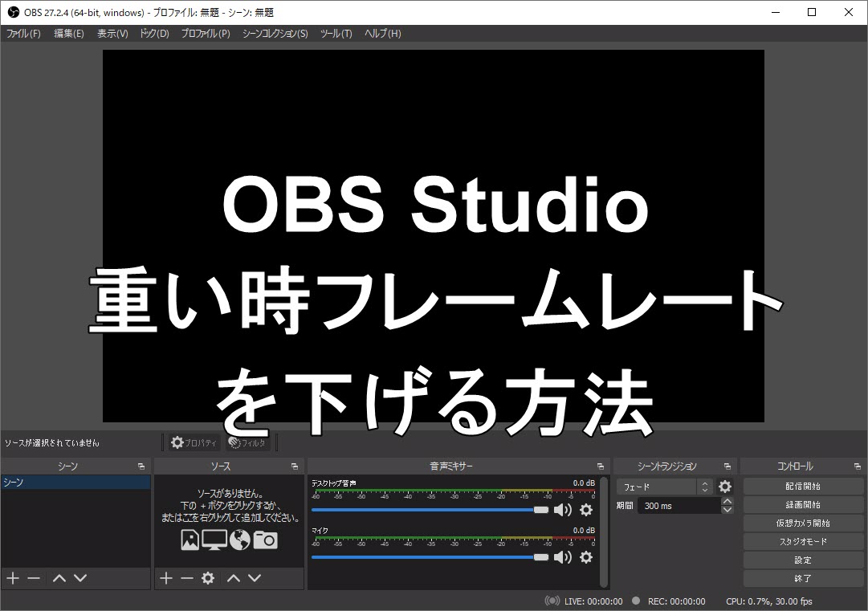Undock the ソース panel

[x=295, y=466]
